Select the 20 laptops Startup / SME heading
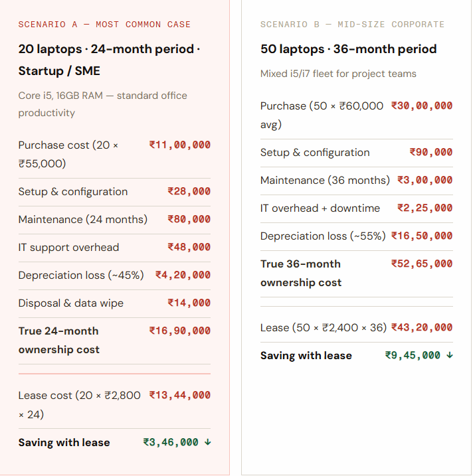This screenshot has height=476, width=473. [x=109, y=60]
